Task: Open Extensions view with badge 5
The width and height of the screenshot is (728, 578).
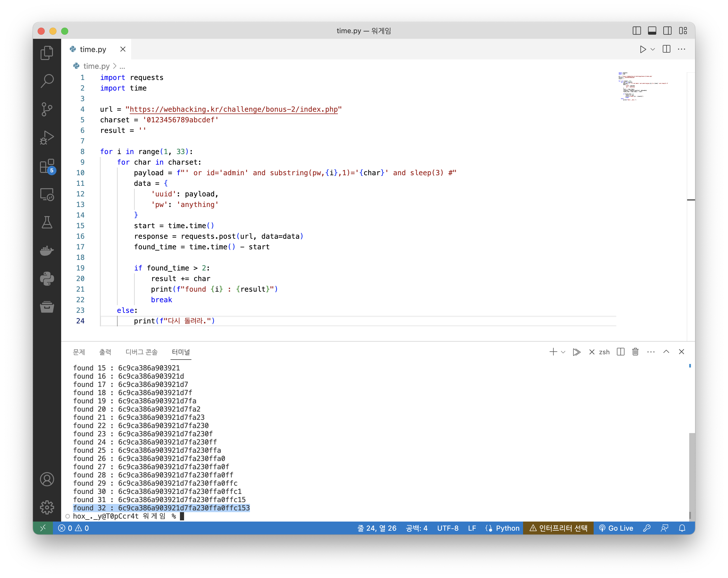Action: pyautogui.click(x=47, y=166)
